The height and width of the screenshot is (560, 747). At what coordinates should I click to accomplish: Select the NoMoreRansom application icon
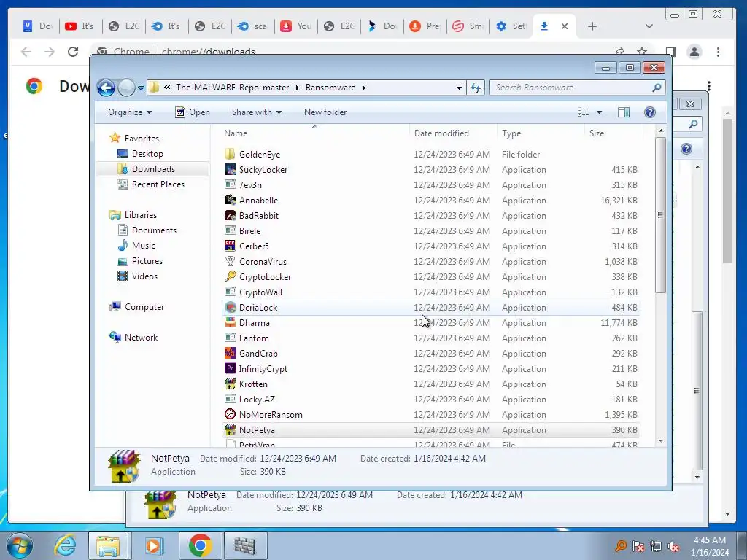pos(230,415)
